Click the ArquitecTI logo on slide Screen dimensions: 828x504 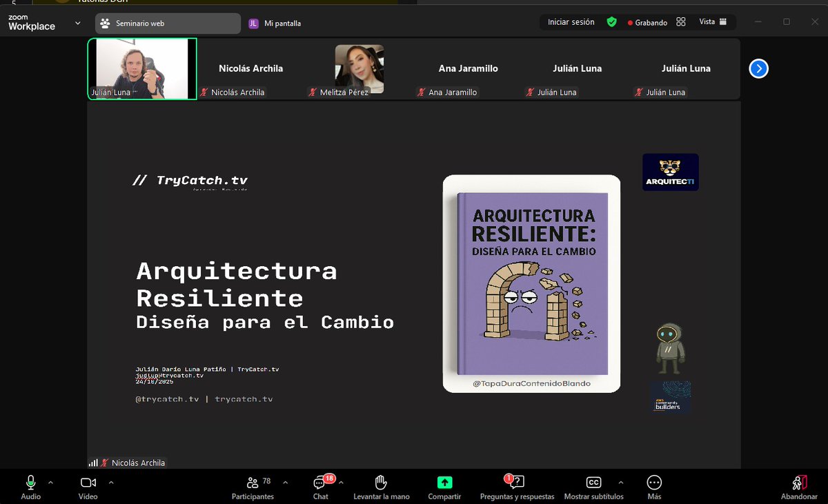(x=670, y=172)
